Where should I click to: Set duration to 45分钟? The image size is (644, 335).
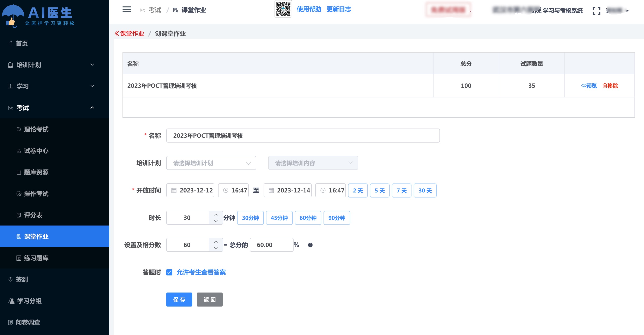(279, 218)
